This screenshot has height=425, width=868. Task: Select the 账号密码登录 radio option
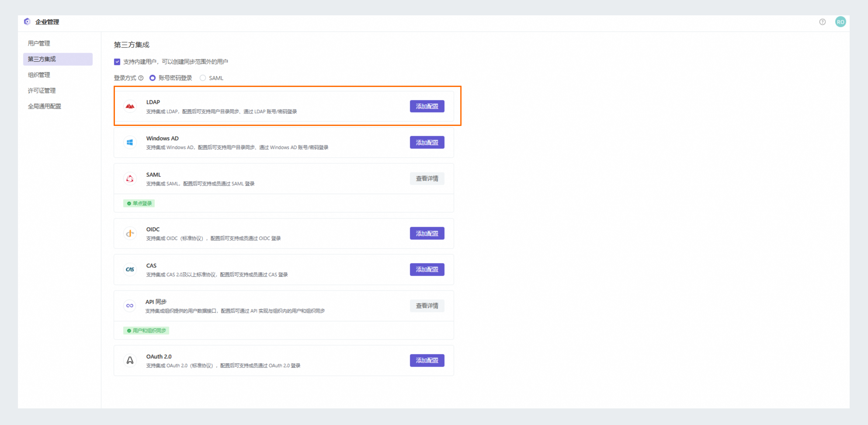click(152, 78)
